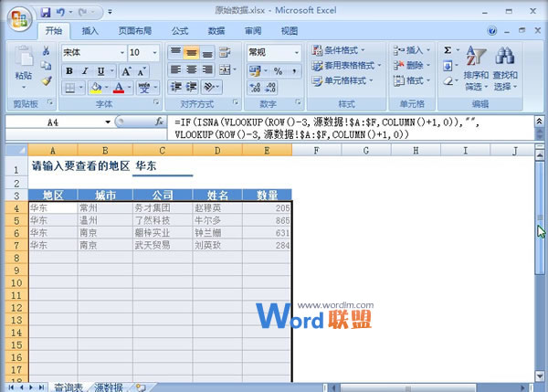Undo the last action
The height and width of the screenshot is (392, 548).
point(61,13)
